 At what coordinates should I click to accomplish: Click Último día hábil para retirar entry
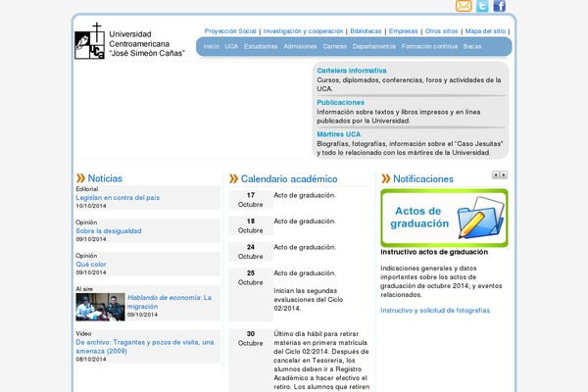pyautogui.click(x=321, y=360)
